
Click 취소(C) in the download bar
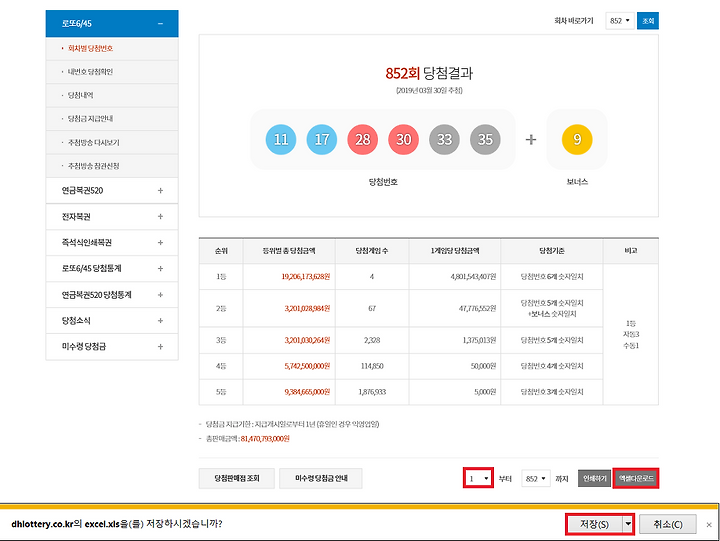coord(668,524)
